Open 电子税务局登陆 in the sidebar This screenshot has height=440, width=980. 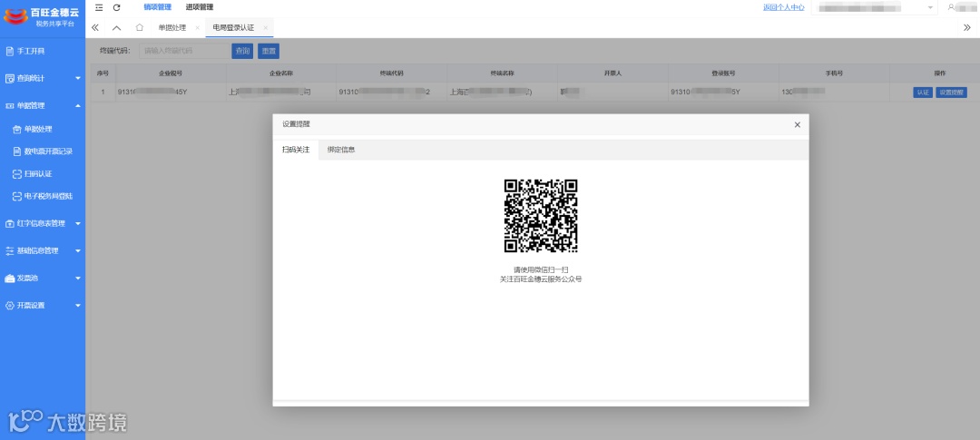point(43,196)
